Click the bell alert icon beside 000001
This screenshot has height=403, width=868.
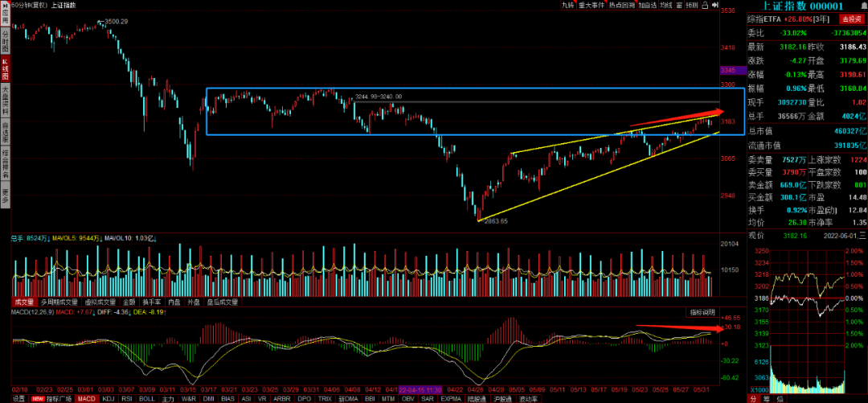862,6
